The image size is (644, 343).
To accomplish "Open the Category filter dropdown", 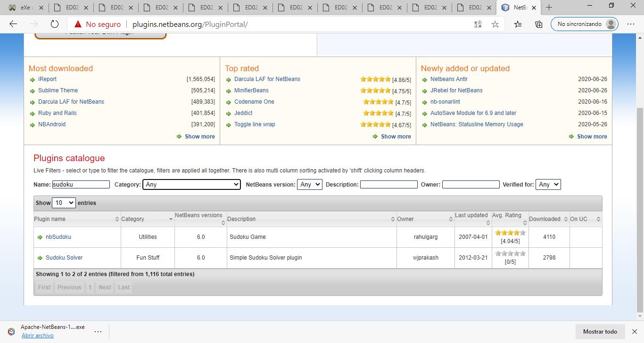I will click(x=191, y=185).
